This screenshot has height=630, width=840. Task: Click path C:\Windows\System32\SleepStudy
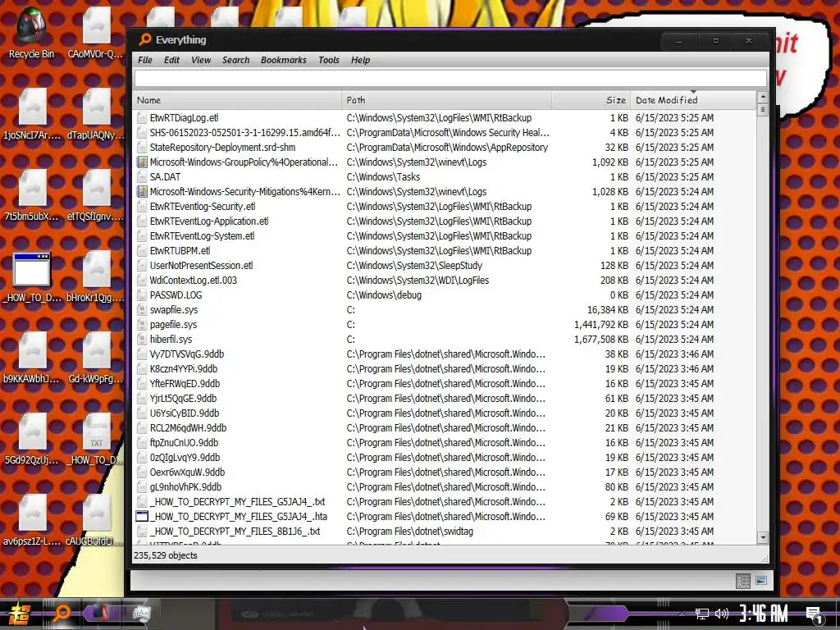tap(414, 265)
